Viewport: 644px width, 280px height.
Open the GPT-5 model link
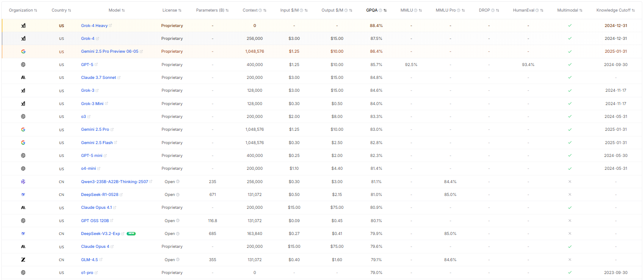pyautogui.click(x=87, y=65)
